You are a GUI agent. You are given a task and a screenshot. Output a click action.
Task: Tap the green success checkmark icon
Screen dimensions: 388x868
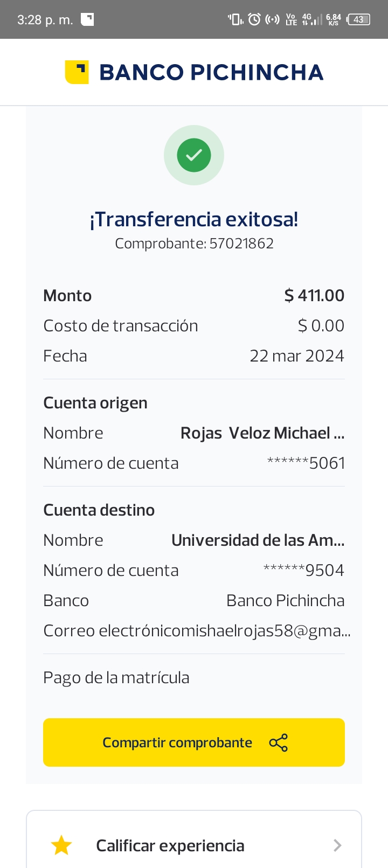pos(194,155)
